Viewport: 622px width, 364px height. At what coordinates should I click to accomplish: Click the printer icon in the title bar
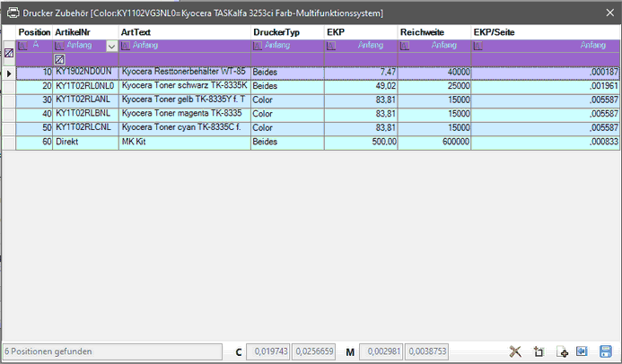tap(13, 13)
